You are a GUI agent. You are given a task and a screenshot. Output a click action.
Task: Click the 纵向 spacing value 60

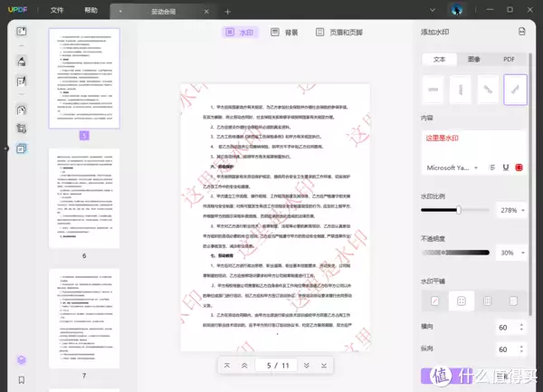pyautogui.click(x=503, y=349)
